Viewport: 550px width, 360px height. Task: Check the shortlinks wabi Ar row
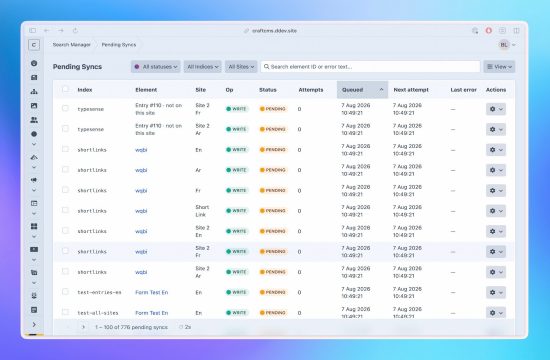tap(65, 169)
